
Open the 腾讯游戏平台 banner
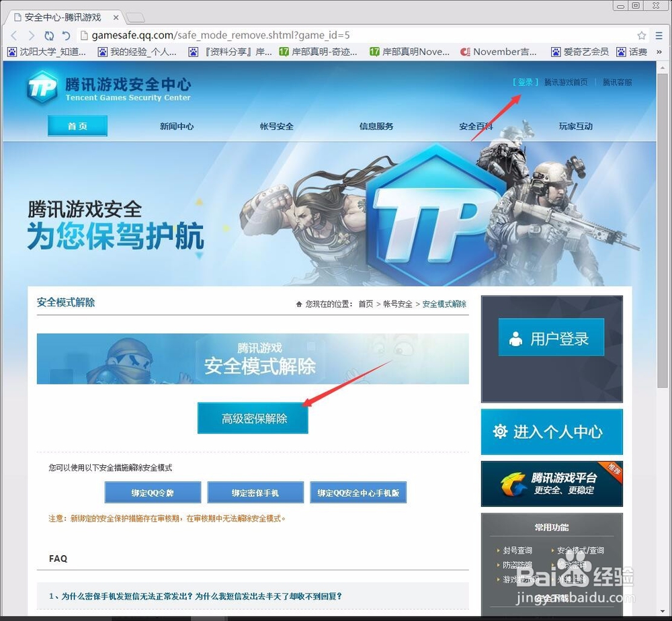point(552,484)
